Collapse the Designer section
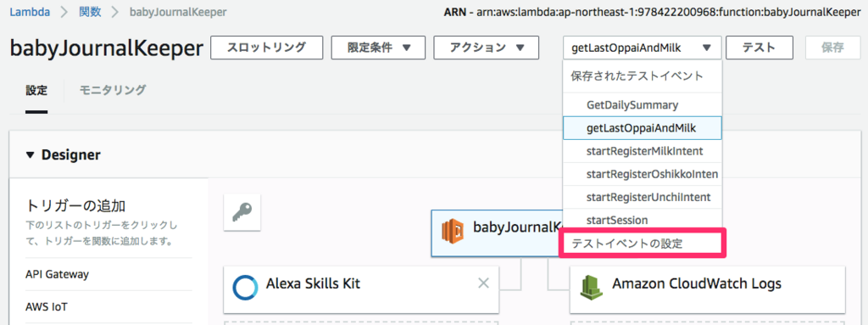Image resolution: width=868 pixels, height=325 pixels. [30, 155]
